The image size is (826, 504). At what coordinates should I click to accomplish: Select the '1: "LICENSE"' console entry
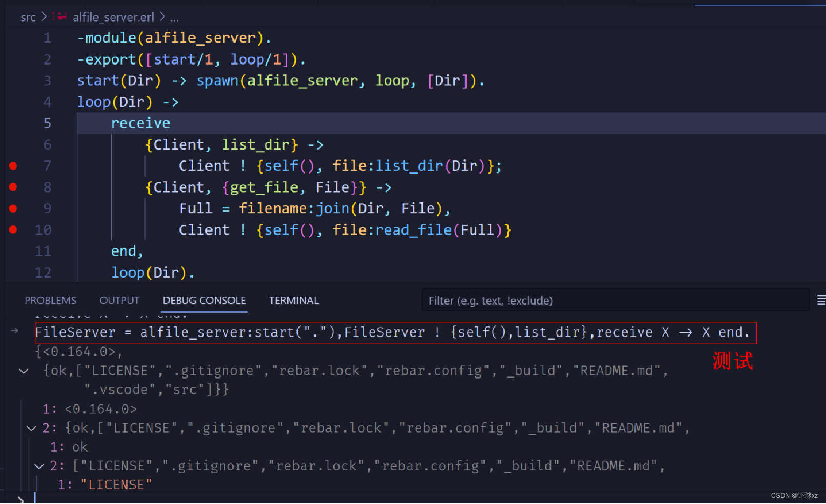coord(105,485)
